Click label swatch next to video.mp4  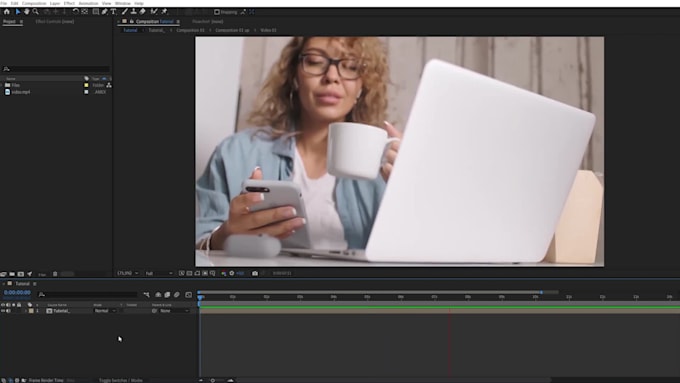click(x=86, y=92)
